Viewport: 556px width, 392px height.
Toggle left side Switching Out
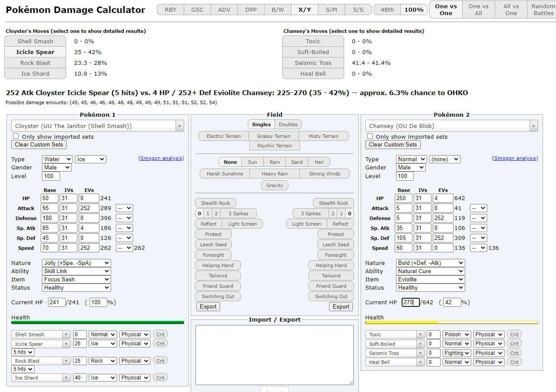218,296
